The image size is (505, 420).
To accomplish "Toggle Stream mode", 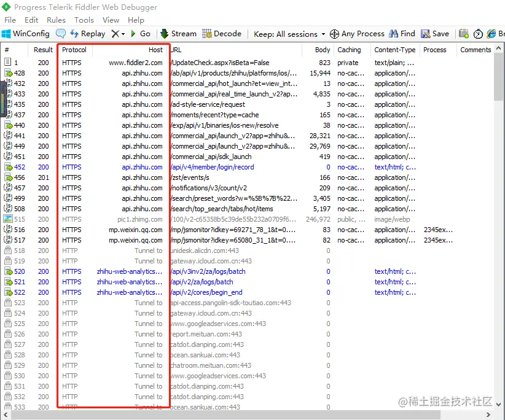I will point(178,34).
